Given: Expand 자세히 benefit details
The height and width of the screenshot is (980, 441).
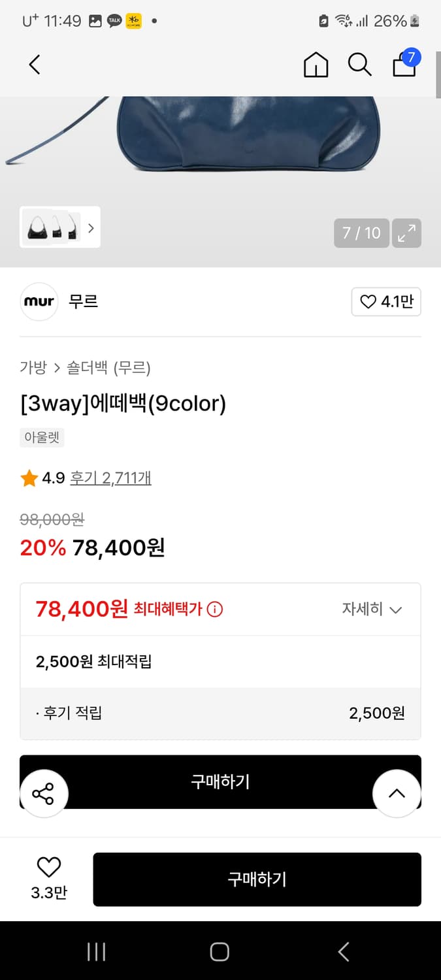Looking at the screenshot, I should pos(371,610).
